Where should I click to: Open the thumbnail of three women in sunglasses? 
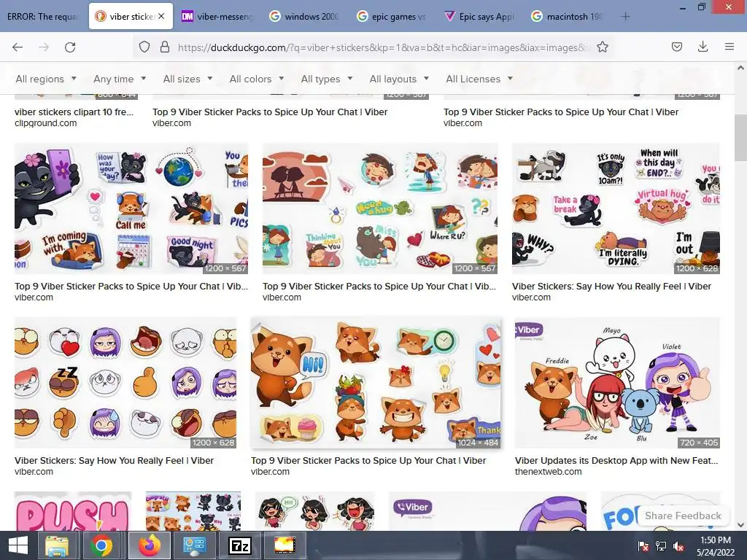pos(315,511)
